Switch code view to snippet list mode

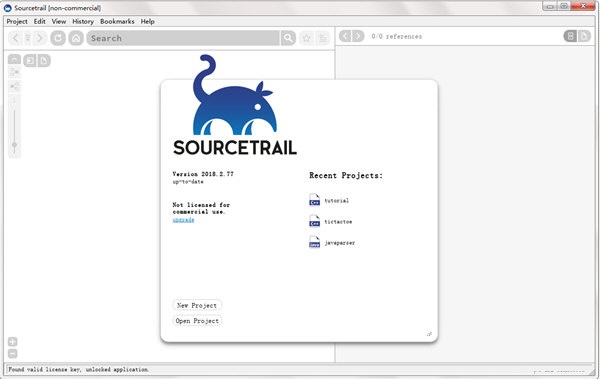click(570, 36)
